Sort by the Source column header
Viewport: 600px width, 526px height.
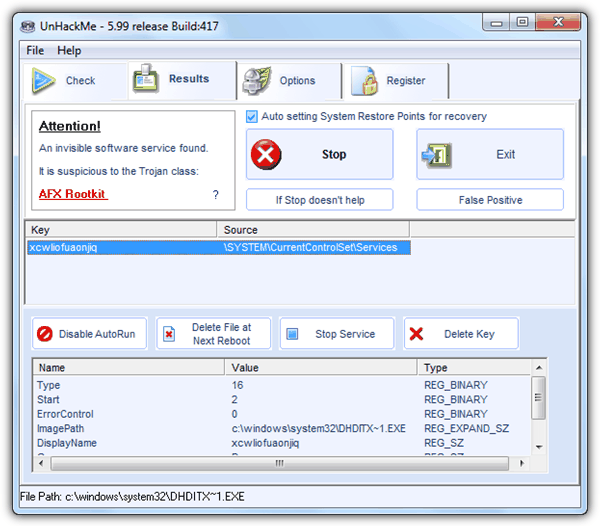click(313, 230)
